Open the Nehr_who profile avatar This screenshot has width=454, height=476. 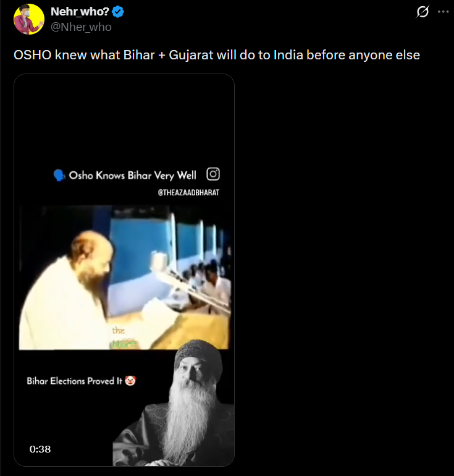[x=28, y=19]
